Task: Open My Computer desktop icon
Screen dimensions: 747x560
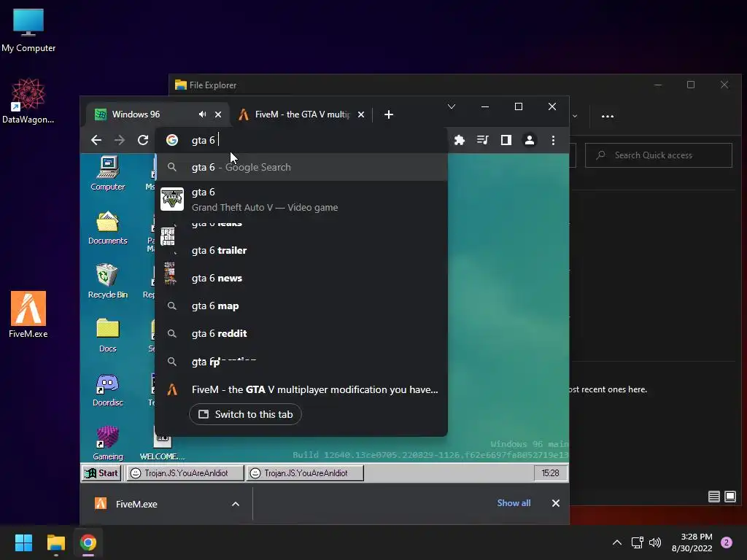Action: pyautogui.click(x=28, y=31)
